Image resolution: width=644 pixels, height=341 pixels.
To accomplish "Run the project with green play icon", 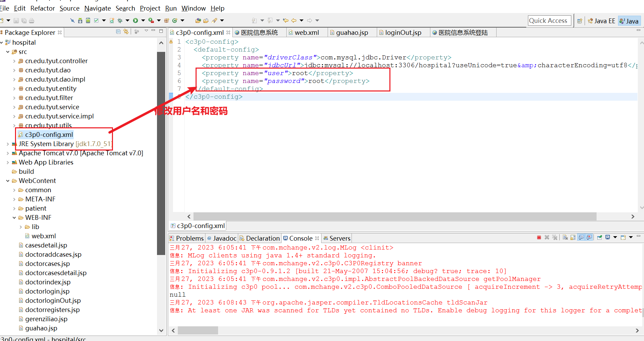I will (x=135, y=20).
